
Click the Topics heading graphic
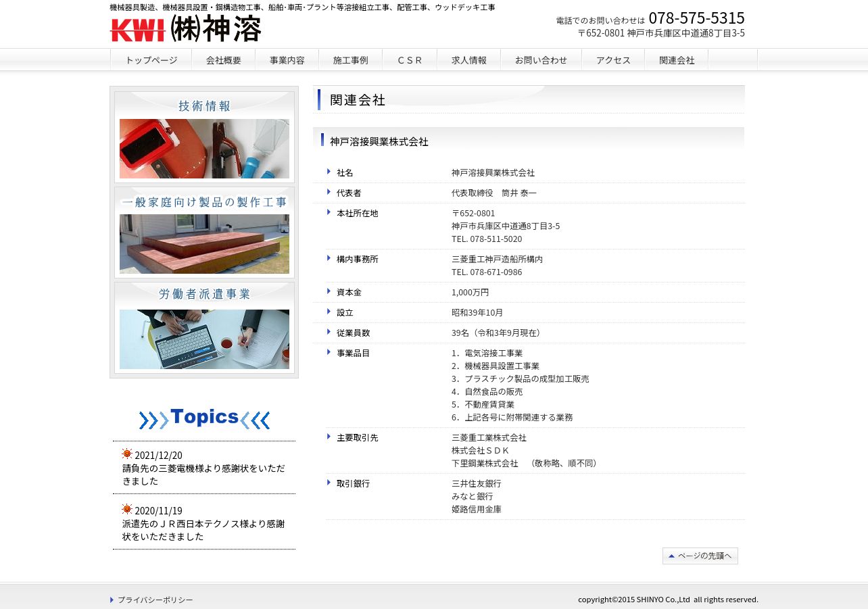204,418
